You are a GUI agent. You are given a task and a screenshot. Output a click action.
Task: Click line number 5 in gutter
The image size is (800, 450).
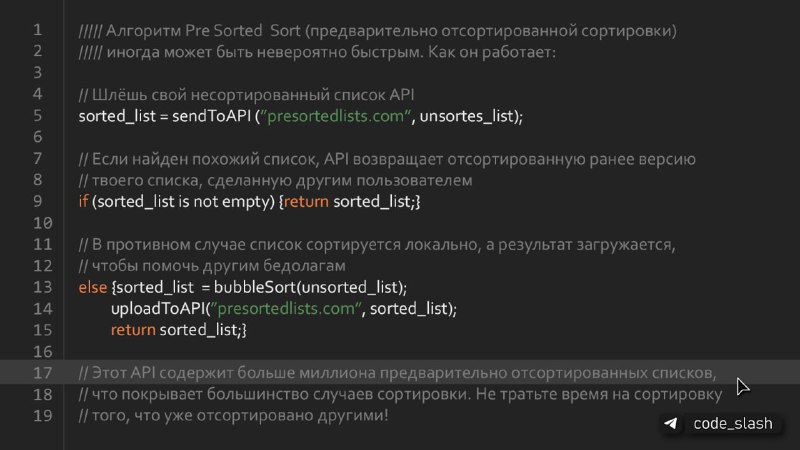tap(38, 115)
